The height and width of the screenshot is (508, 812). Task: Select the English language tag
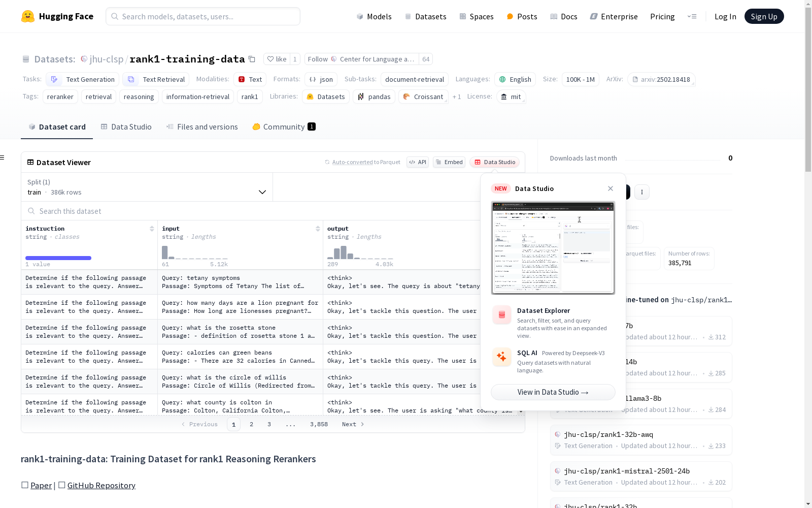coord(515,79)
